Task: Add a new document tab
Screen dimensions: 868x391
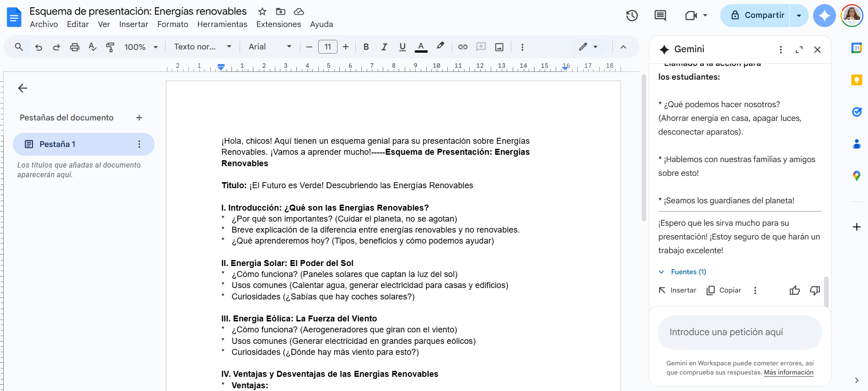Action: 139,118
